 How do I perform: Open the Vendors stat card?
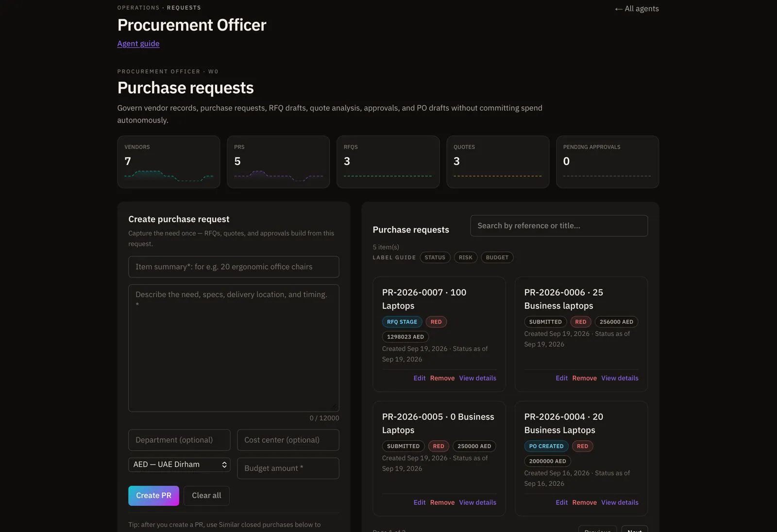[169, 162]
